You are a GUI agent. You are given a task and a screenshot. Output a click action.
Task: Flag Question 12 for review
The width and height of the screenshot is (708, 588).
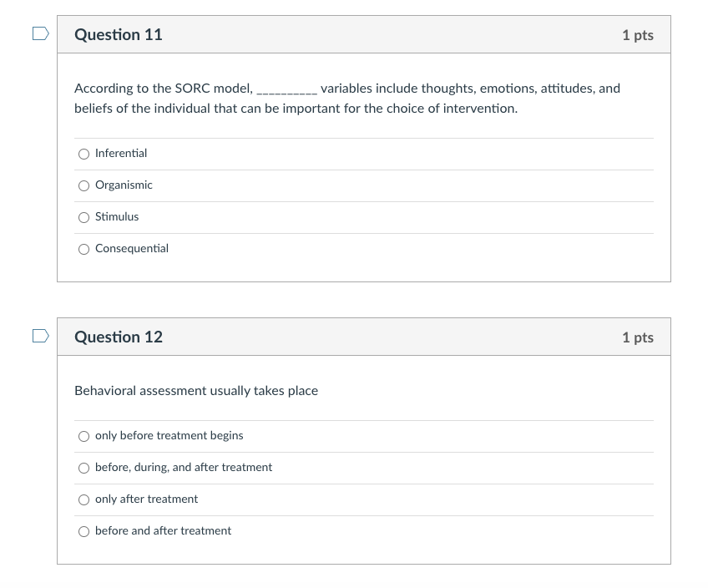[x=39, y=333]
